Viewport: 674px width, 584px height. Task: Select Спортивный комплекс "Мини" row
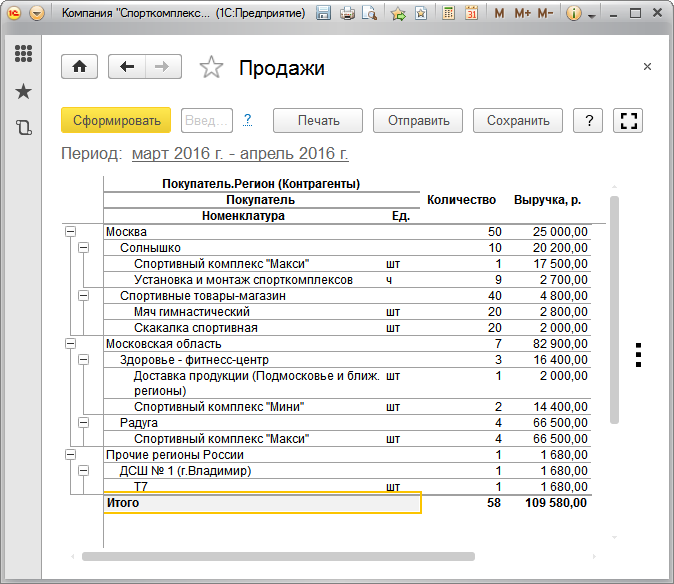[347, 407]
